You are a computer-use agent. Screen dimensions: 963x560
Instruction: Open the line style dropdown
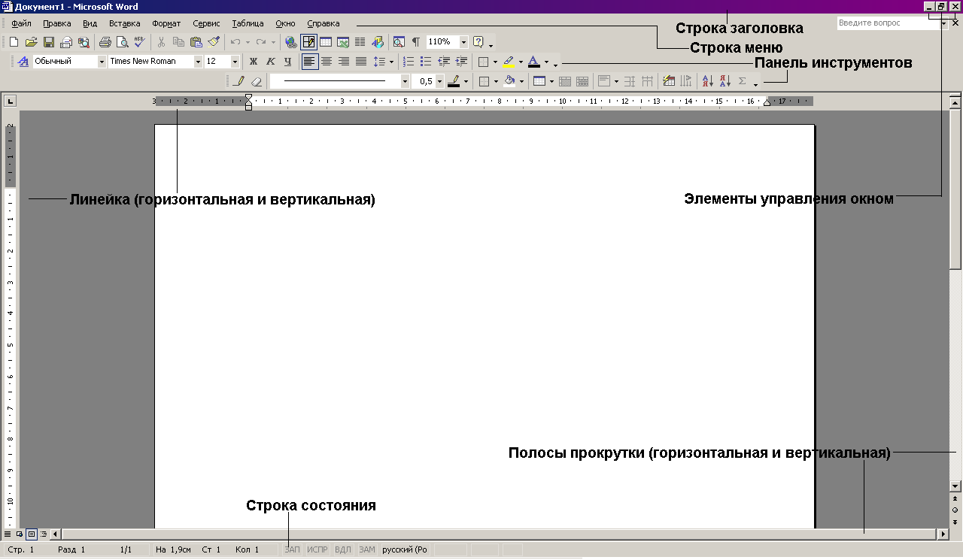click(406, 81)
